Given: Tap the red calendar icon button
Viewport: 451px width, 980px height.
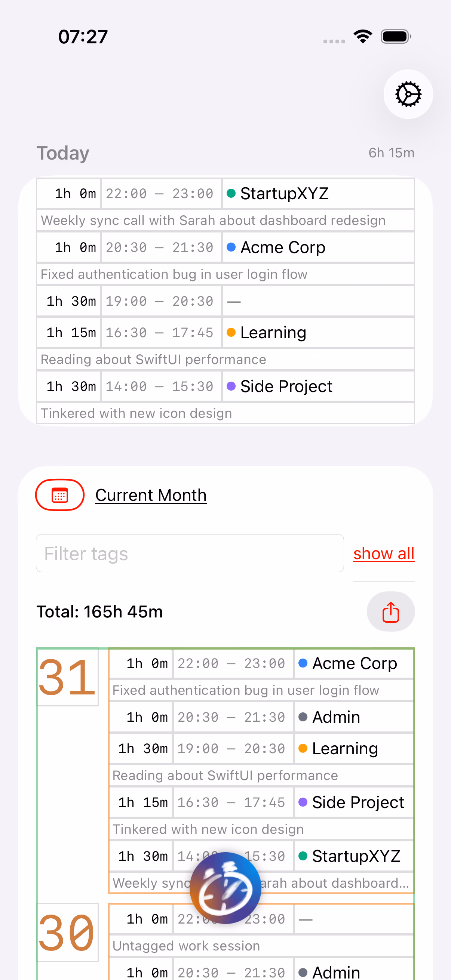Looking at the screenshot, I should [60, 495].
